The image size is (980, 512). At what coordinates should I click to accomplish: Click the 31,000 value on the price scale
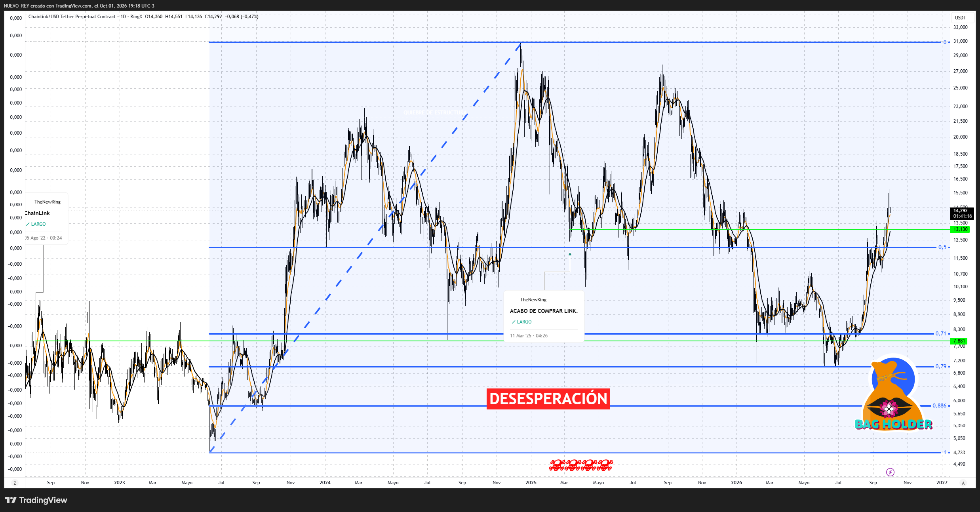[961, 41]
